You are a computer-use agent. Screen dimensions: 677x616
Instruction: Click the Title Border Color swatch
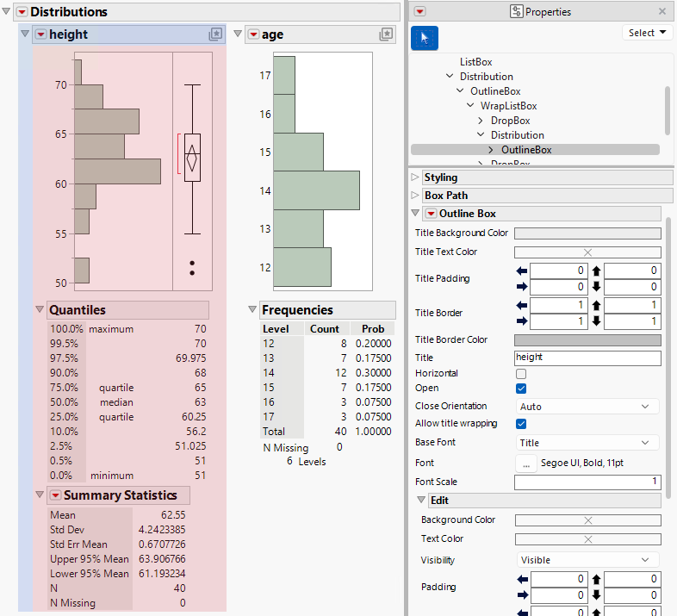point(587,340)
